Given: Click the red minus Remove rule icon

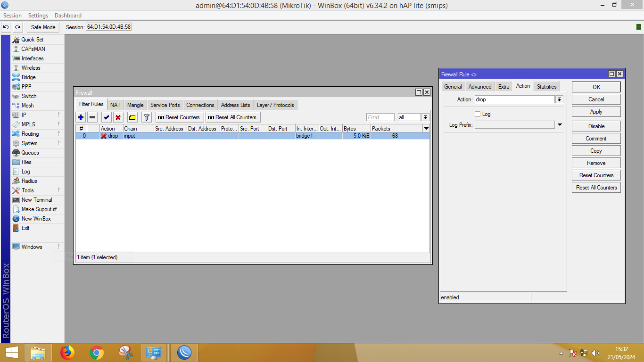Looking at the screenshot, I should [93, 117].
